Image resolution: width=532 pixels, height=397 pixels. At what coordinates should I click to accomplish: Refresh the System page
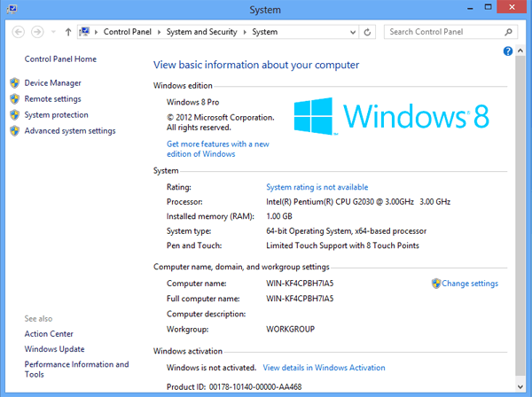tap(367, 32)
